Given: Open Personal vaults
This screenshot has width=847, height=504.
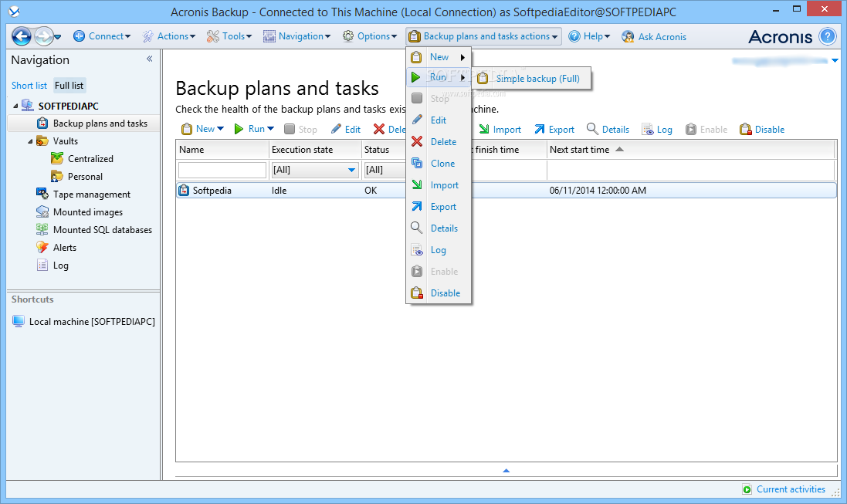Looking at the screenshot, I should [76, 177].
